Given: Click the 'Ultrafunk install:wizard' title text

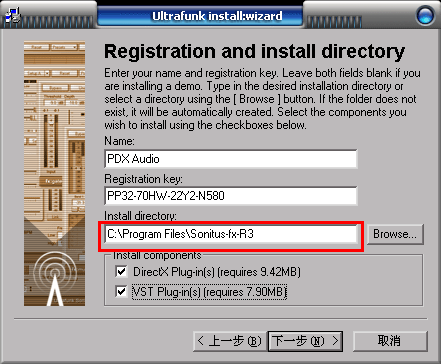Looking at the screenshot, I should pos(217,16).
